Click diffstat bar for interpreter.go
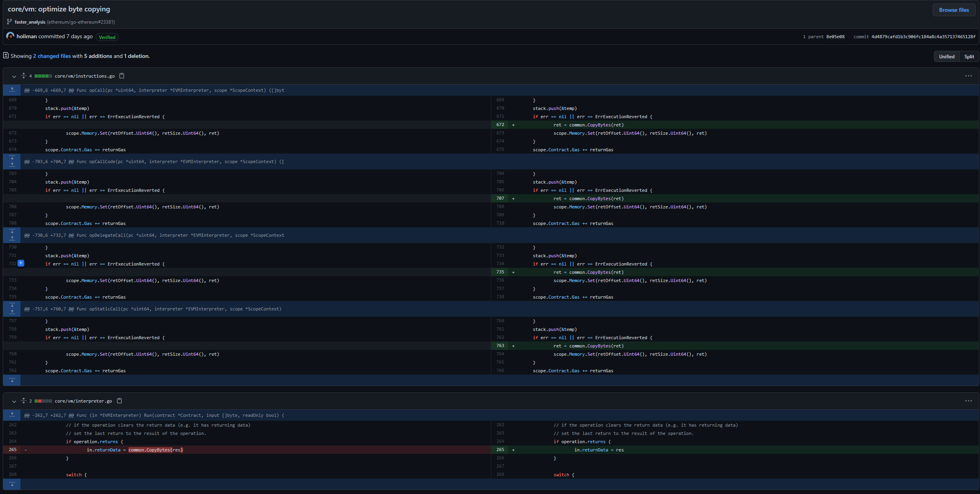The height and width of the screenshot is (494, 980). 43,401
